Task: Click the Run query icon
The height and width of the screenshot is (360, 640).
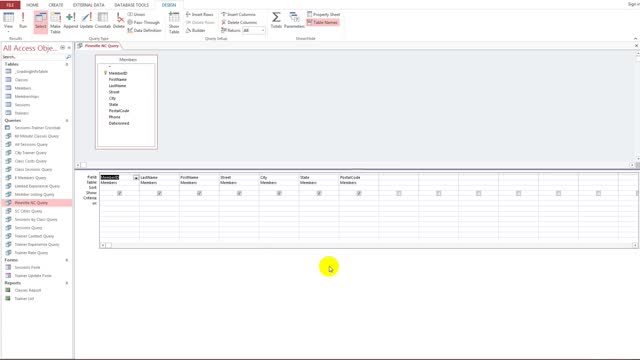Action: pyautogui.click(x=23, y=20)
